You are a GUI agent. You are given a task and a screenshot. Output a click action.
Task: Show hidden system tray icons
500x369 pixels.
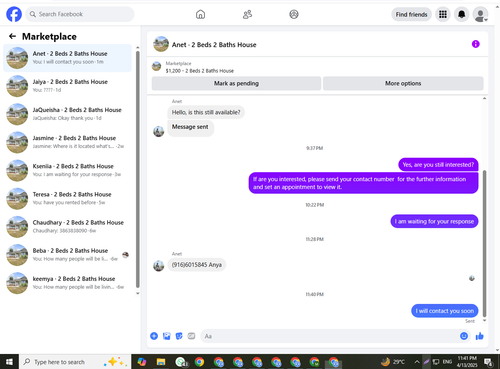[417, 362]
